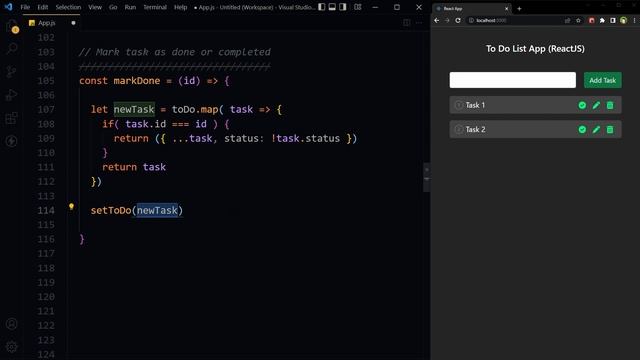This screenshot has width=640, height=360.
Task: Open the Search view in activity bar
Action: [12, 49]
